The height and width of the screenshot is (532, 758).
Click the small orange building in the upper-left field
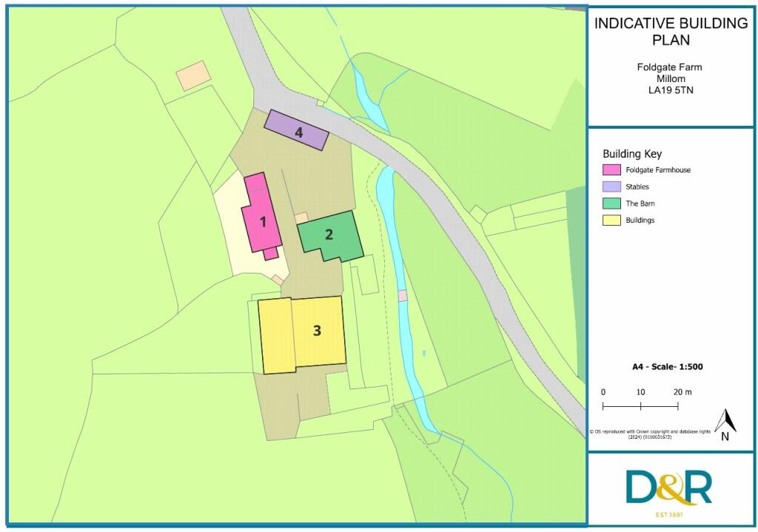[193, 75]
